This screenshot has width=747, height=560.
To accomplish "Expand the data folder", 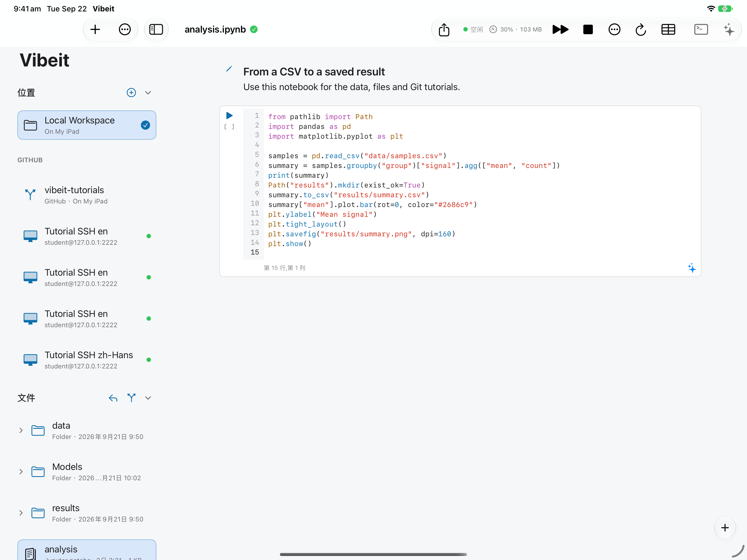I will (x=21, y=430).
